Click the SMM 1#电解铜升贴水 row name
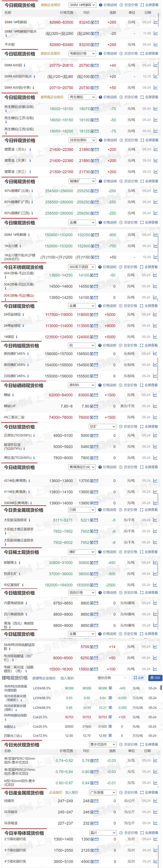The image size is (163, 868). click(21, 31)
